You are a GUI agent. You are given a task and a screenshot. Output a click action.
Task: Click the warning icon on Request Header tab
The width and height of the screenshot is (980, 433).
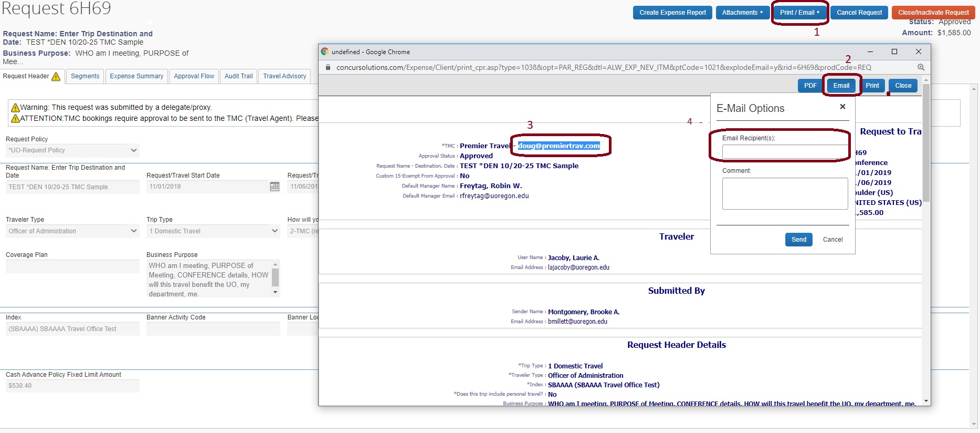point(56,77)
